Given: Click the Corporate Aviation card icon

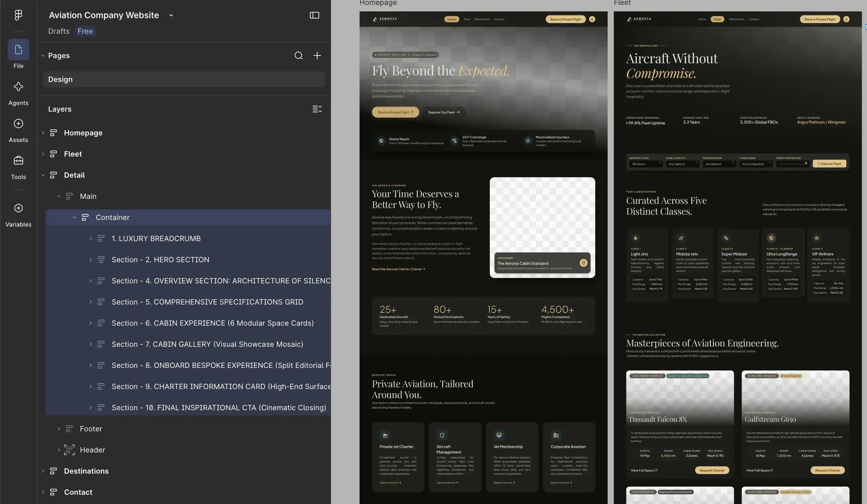Looking at the screenshot, I should coord(556,435).
